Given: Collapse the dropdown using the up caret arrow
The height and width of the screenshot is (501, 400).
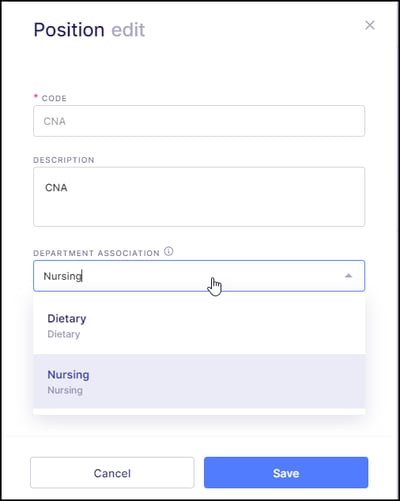Looking at the screenshot, I should click(x=348, y=276).
